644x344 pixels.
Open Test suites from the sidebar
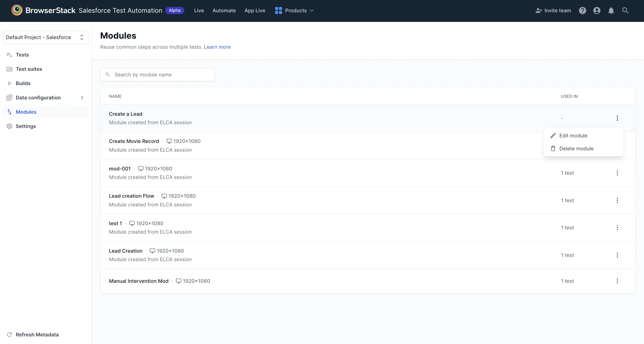[29, 69]
